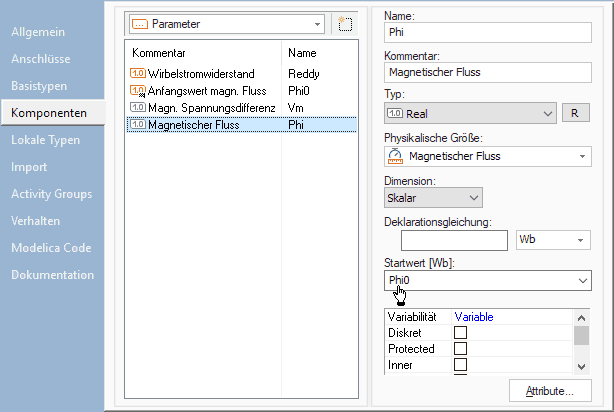Click the new component icon beside Parameter dropdown

pos(345,24)
